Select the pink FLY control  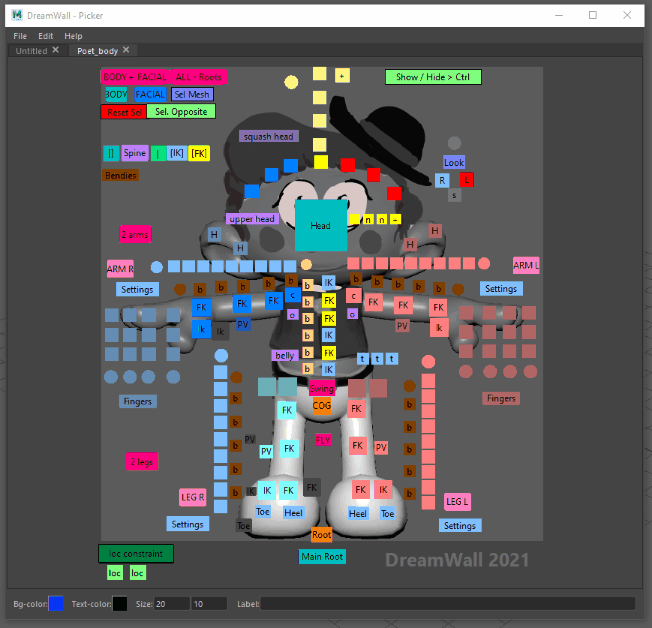point(323,439)
